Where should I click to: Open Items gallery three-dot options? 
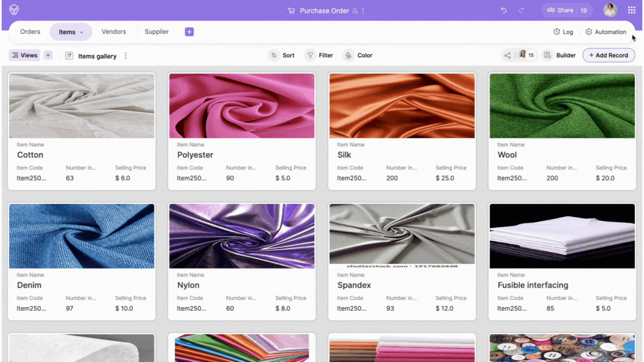[126, 56]
